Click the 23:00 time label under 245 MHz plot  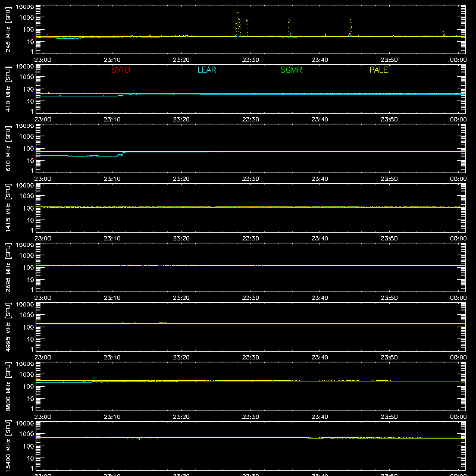coord(42,60)
